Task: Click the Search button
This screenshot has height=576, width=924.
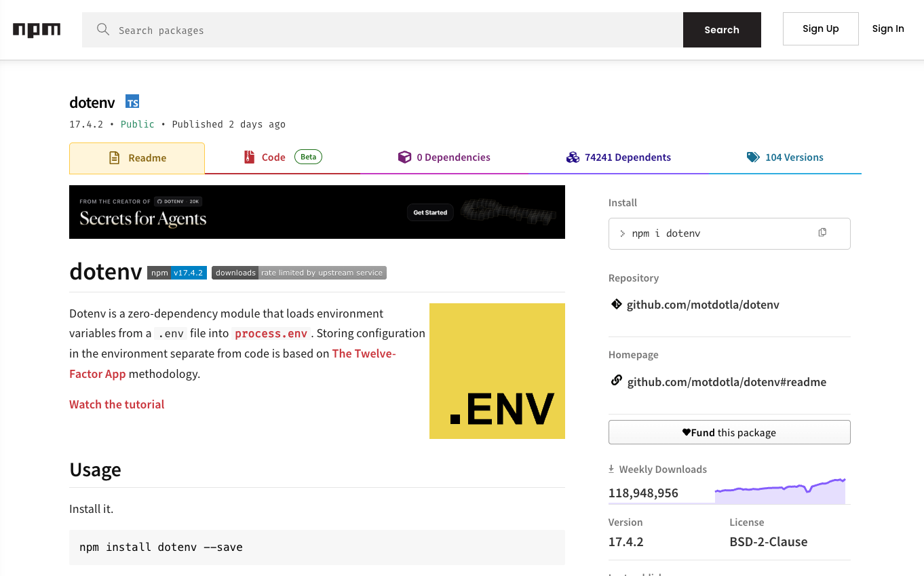Action: pyautogui.click(x=722, y=30)
